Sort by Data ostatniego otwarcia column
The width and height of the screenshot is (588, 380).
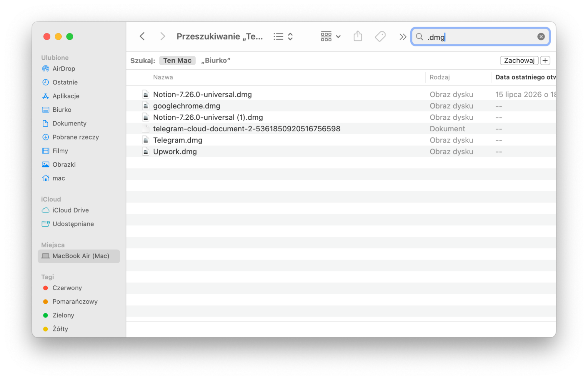click(x=525, y=77)
